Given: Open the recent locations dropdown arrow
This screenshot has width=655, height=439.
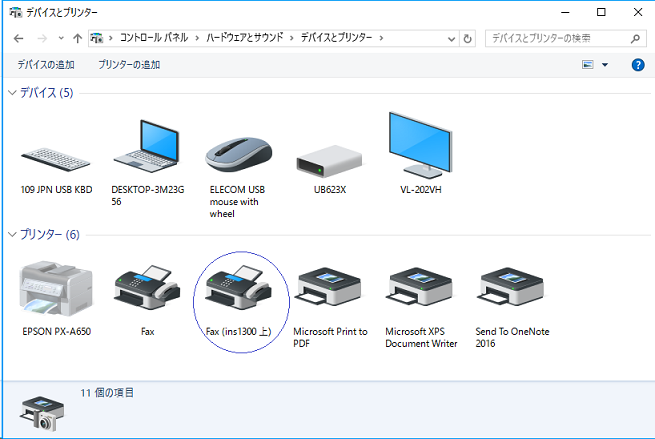Looking at the screenshot, I should (x=61, y=38).
